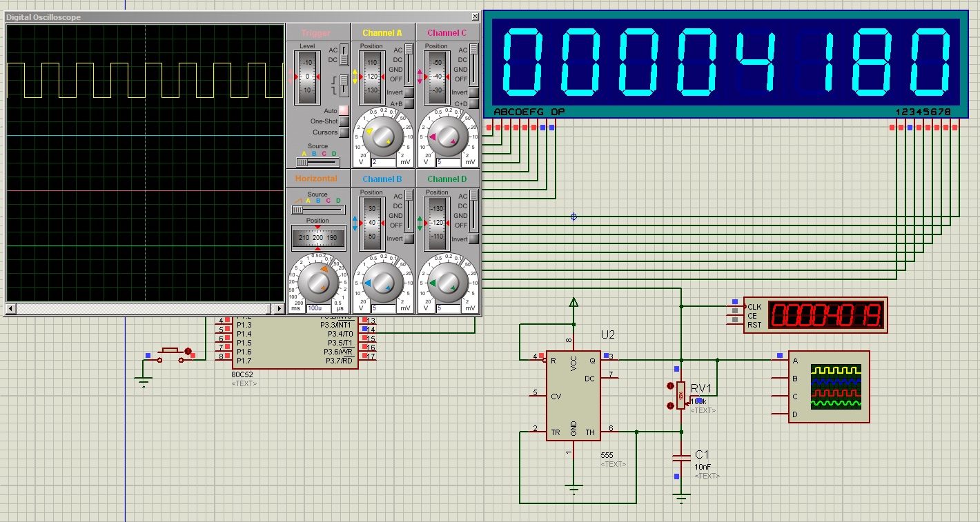
Task: Toggle Invert for Channel C
Action: point(473,92)
